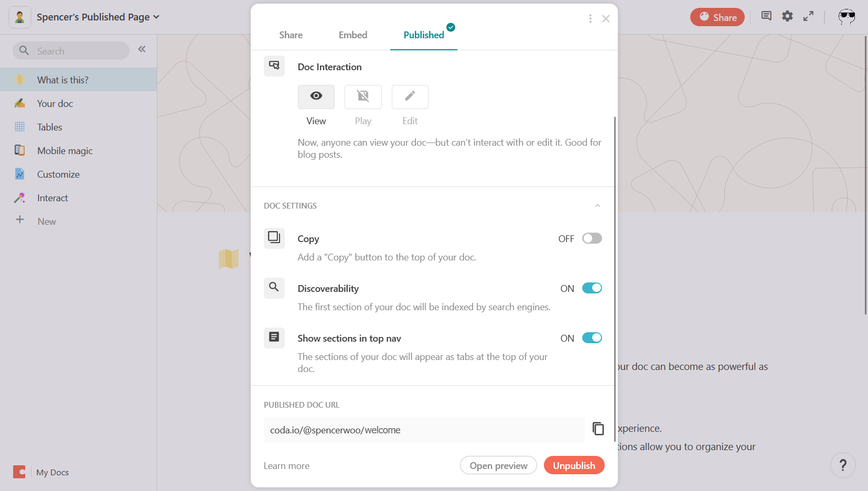Open the help question mark button
This screenshot has width=868, height=491.
pos(843,465)
